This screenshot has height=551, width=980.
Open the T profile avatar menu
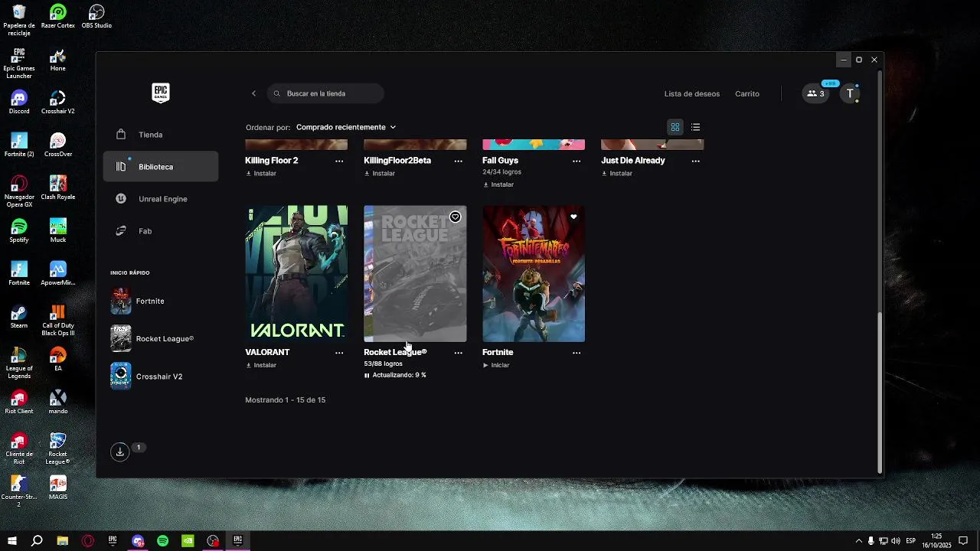coord(850,93)
